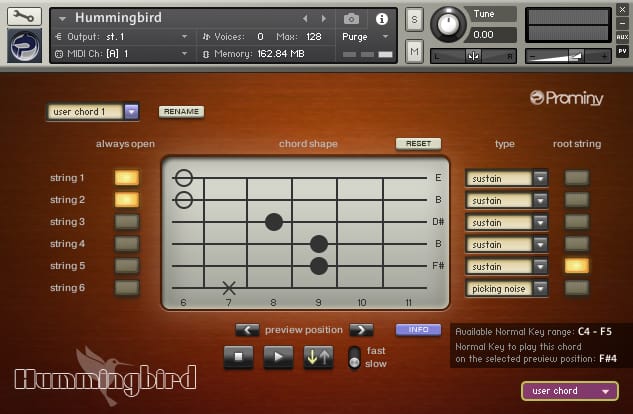Expand string 6 picking noise type dropdown
Viewport: 633px width, 414px height.
pos(540,289)
